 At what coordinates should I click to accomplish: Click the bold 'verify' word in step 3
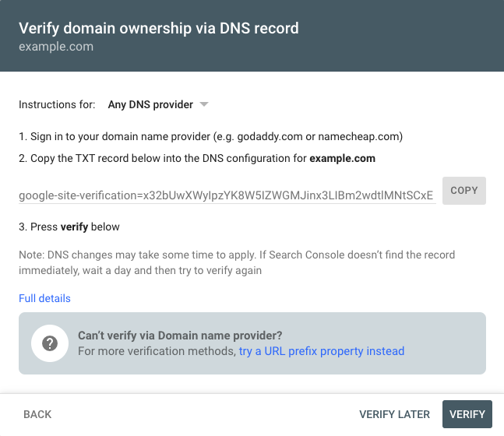(x=74, y=227)
